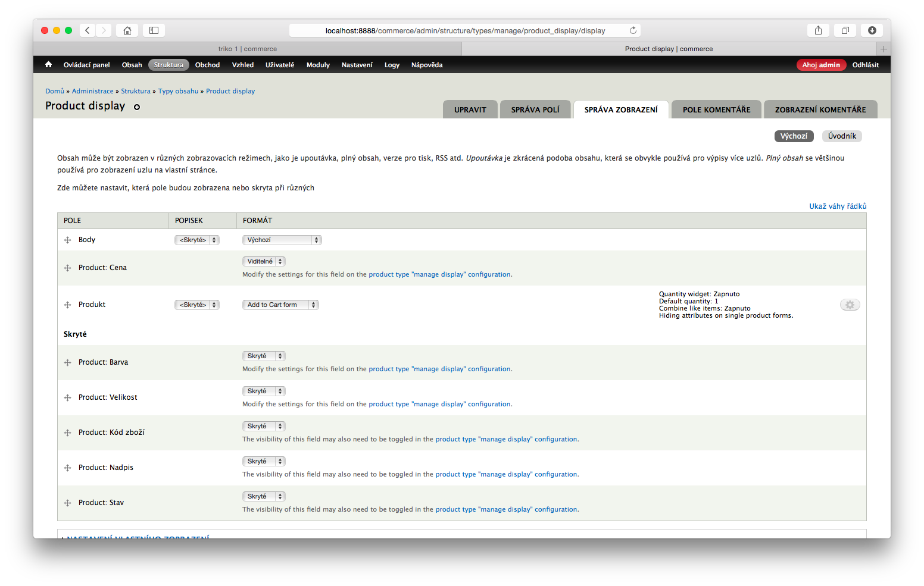The image size is (924, 586).
Task: Open the Produkt field settings gear
Action: [850, 305]
